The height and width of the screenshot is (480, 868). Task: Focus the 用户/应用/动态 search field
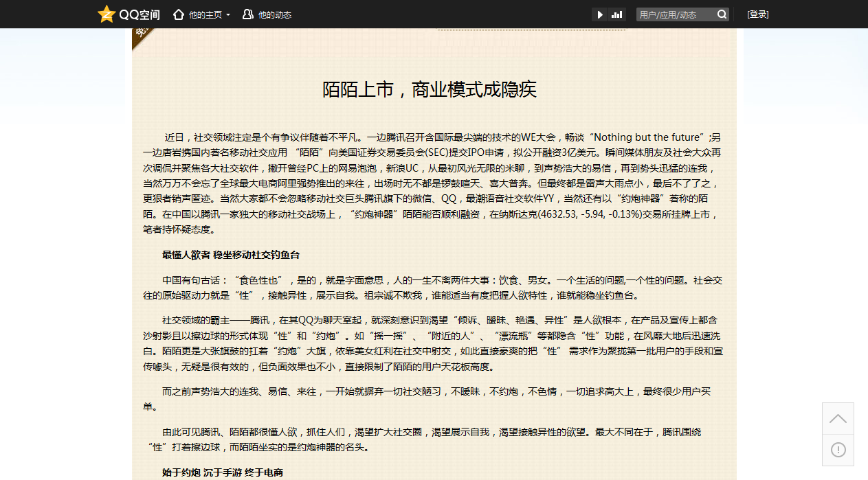(676, 14)
